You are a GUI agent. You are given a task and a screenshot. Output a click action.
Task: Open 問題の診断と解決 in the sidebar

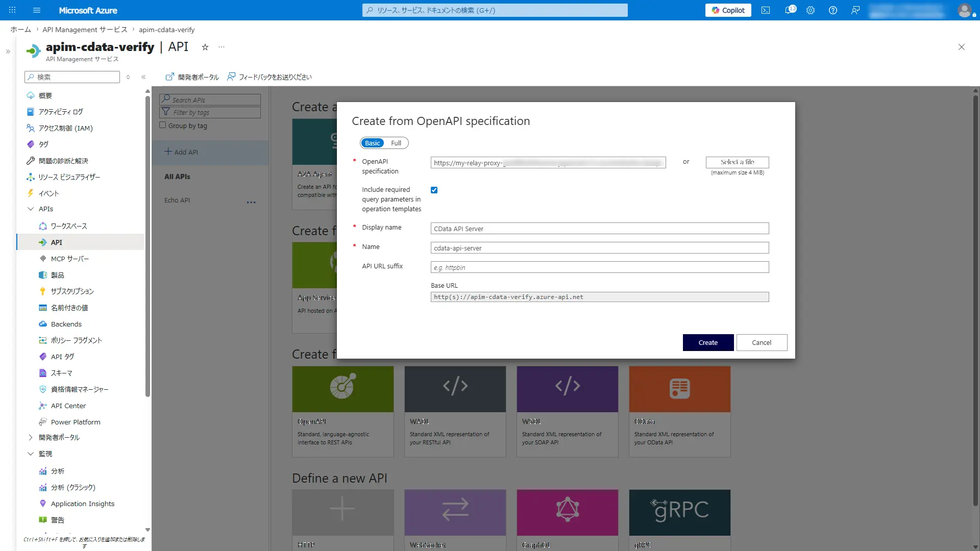click(63, 161)
